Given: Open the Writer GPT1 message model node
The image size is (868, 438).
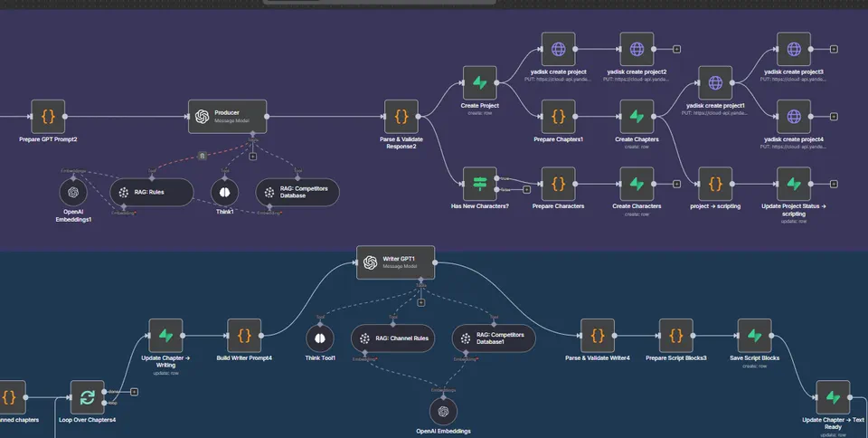Looking at the screenshot, I should pos(396,262).
